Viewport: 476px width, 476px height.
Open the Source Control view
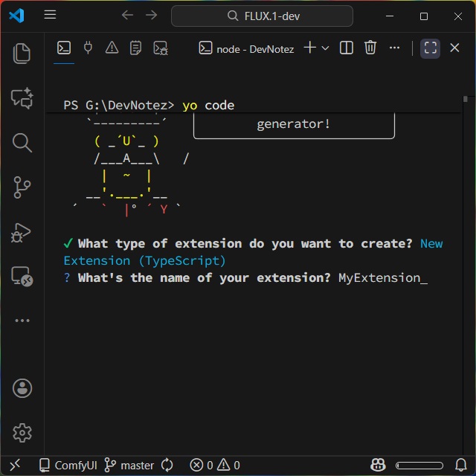coord(22,187)
